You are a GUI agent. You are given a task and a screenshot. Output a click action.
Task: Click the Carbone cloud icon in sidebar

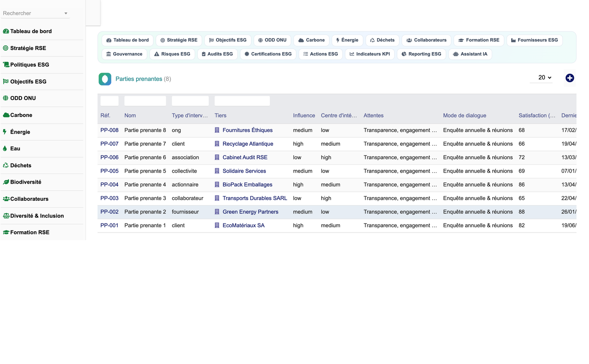click(x=6, y=115)
